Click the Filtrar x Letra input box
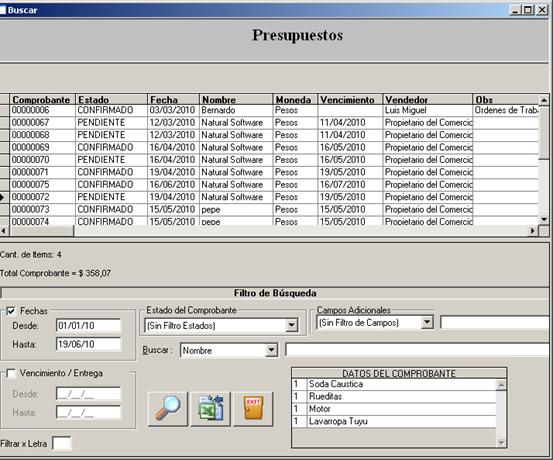The height and width of the screenshot is (460, 553). click(x=62, y=443)
